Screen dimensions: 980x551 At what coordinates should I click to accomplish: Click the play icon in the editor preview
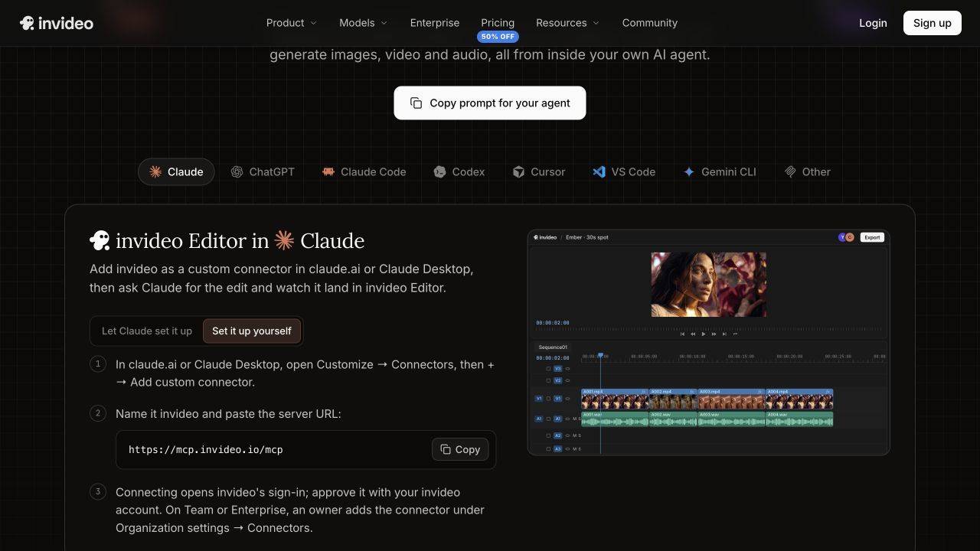(704, 334)
